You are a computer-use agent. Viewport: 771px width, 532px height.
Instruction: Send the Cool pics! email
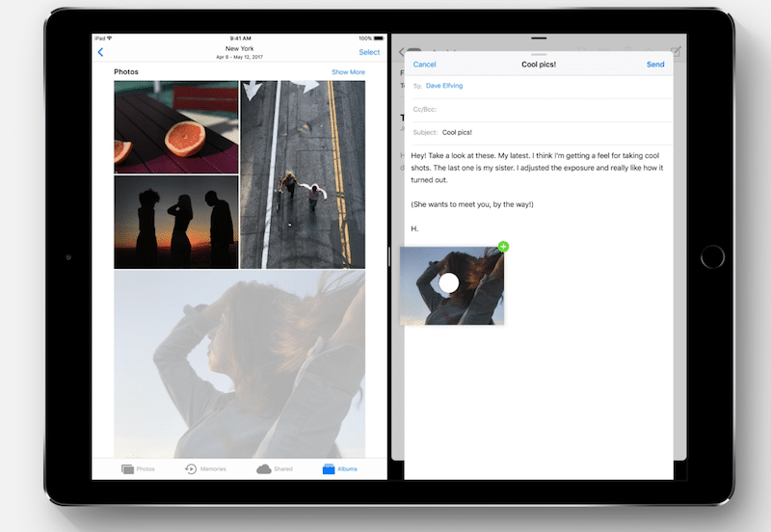(655, 65)
